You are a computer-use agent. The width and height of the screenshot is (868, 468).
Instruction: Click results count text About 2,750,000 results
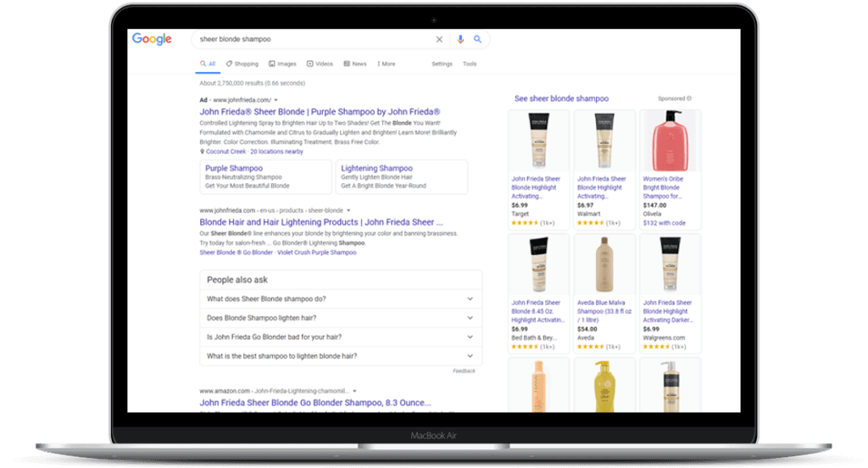click(x=252, y=83)
